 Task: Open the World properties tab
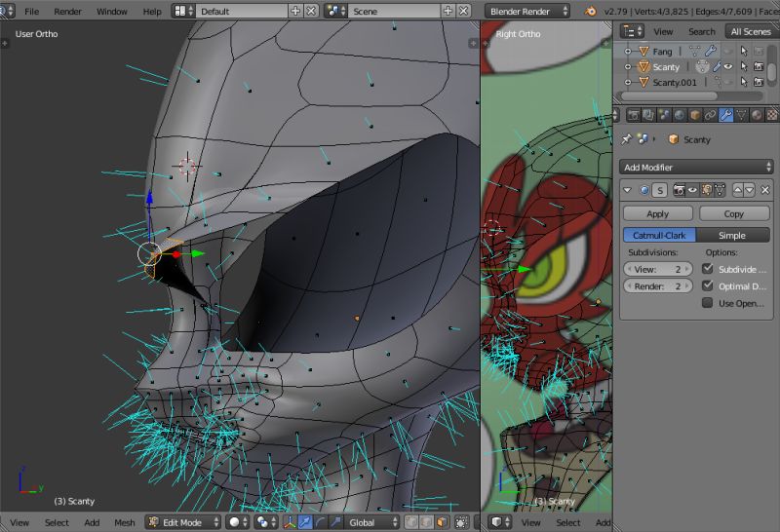tap(680, 115)
